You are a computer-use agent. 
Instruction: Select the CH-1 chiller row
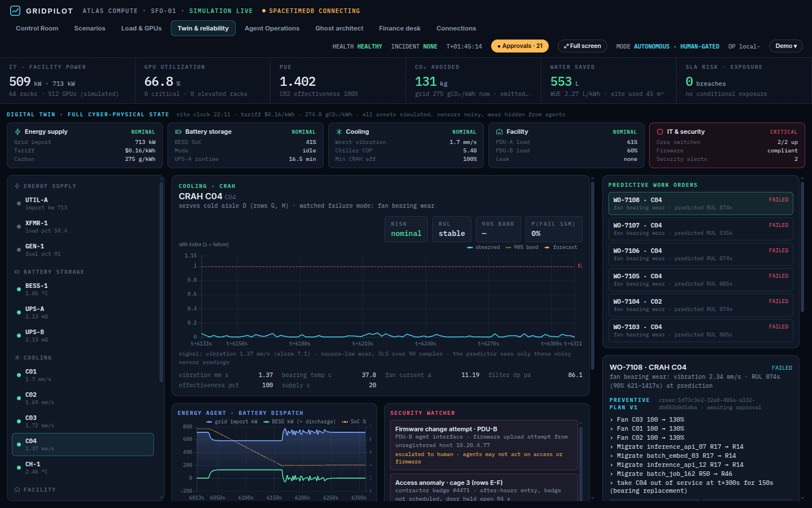pos(83,468)
